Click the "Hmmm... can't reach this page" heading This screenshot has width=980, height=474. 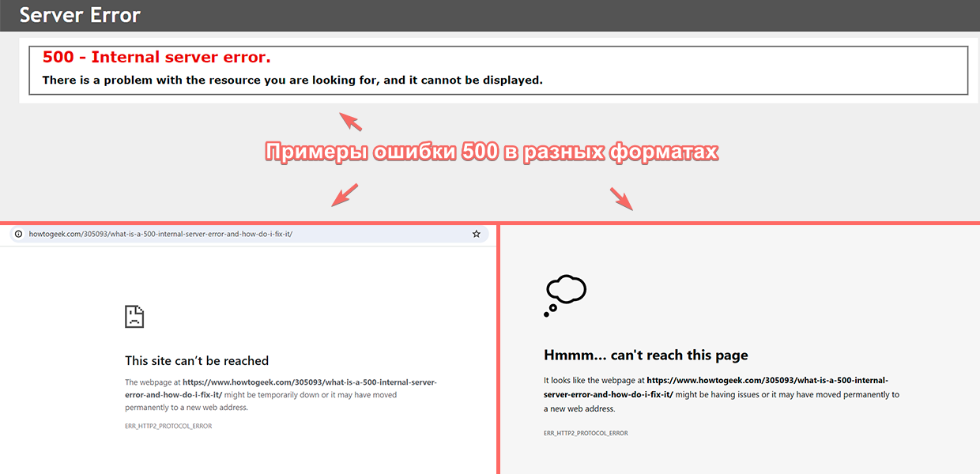(646, 355)
